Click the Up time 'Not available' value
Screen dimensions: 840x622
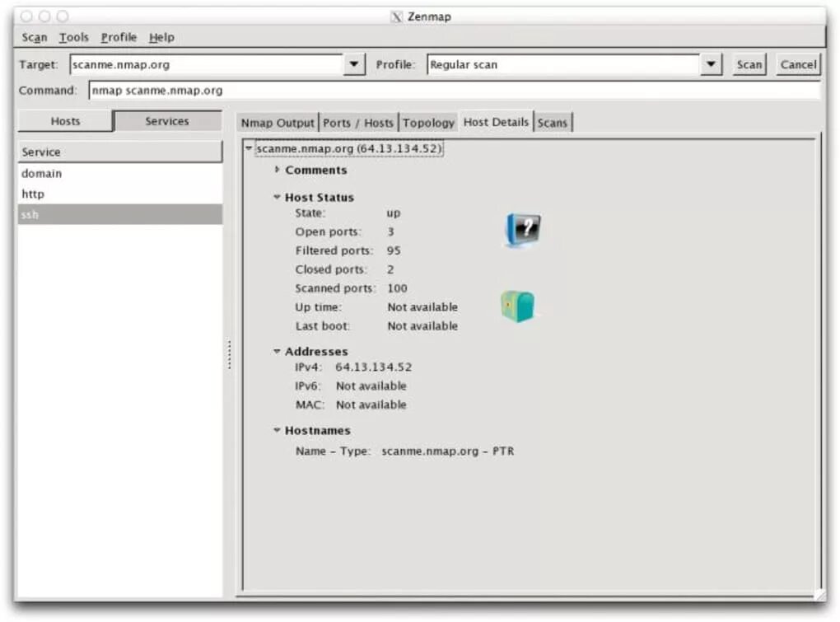[x=422, y=307]
